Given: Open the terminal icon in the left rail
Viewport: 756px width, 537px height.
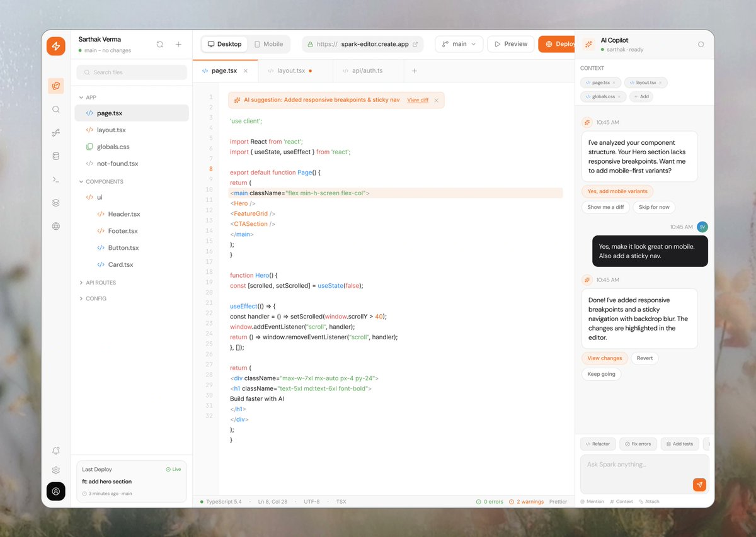Looking at the screenshot, I should click(x=56, y=179).
